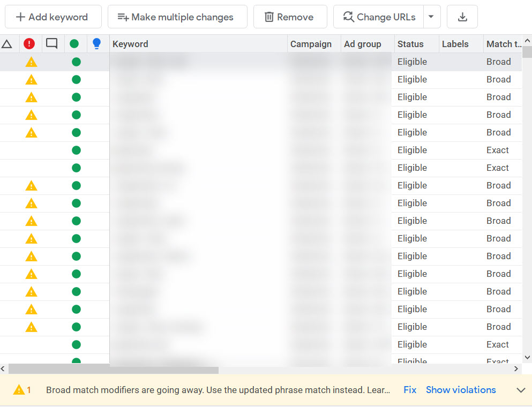The width and height of the screenshot is (532, 407).
Task: Click the warning triangle on the first keyword row
Action: 31,62
